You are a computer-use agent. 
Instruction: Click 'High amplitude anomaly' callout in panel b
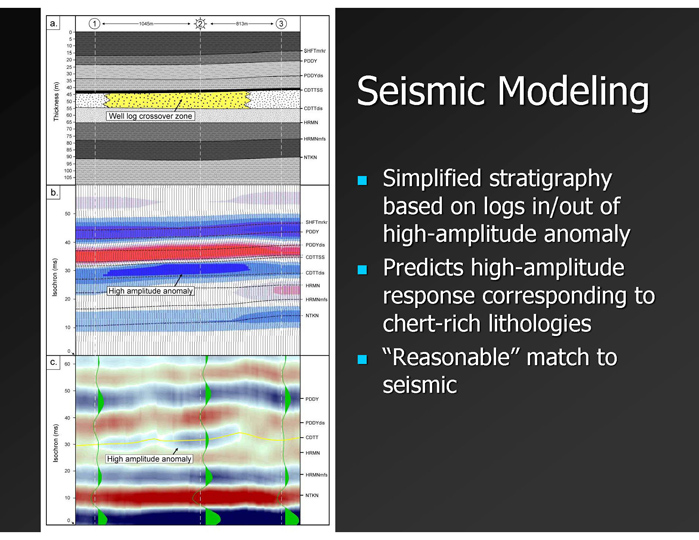[150, 291]
